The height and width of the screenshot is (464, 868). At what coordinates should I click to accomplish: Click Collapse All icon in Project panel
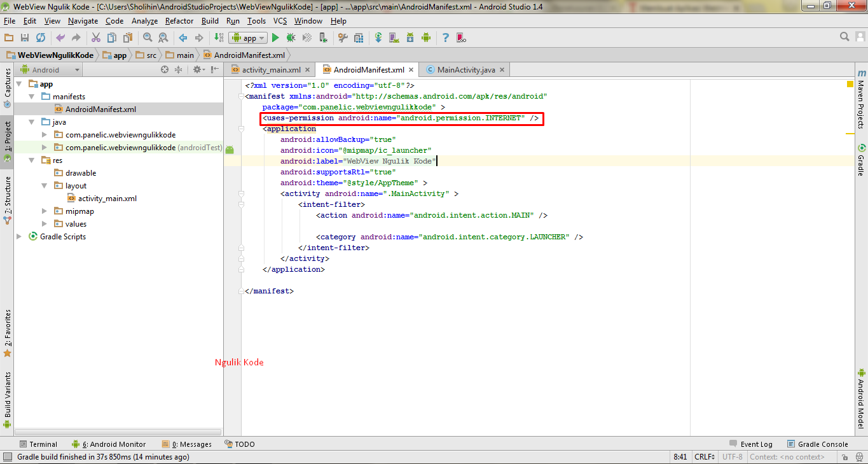click(x=179, y=69)
